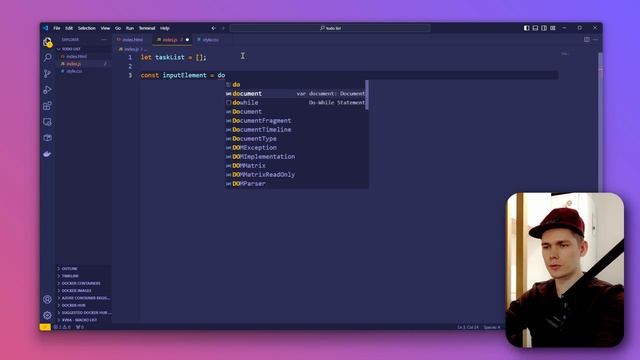Open the Terminal menu
This screenshot has height=360, width=640.
tap(147, 28)
